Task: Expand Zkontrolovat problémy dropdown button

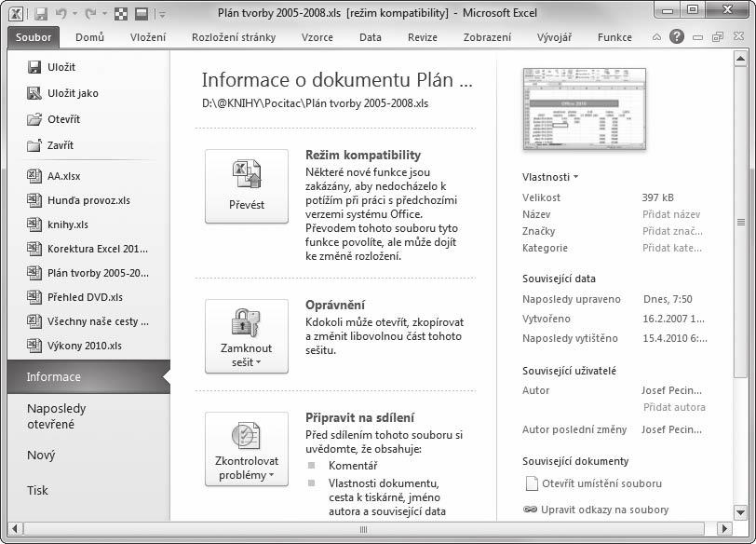Action: [x=247, y=449]
